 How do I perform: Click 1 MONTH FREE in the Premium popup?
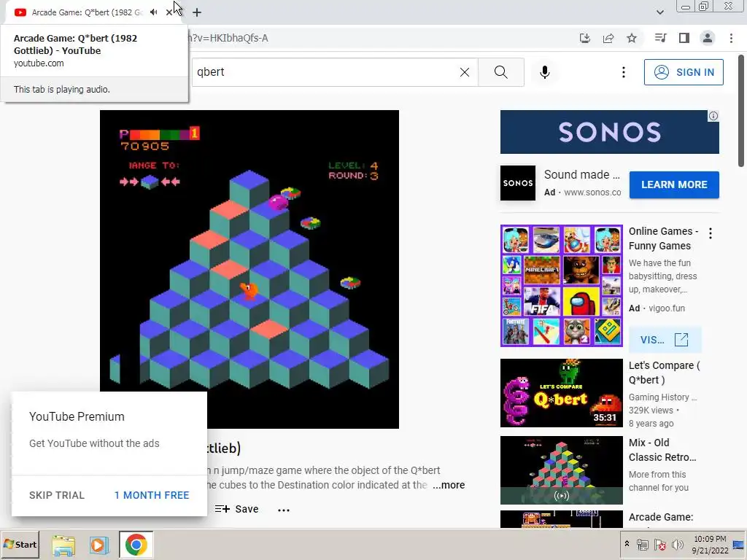[x=152, y=495]
